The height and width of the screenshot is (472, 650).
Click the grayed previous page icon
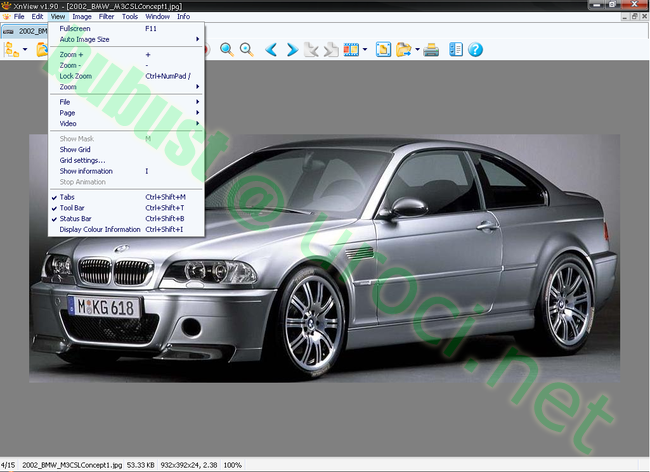tap(311, 50)
